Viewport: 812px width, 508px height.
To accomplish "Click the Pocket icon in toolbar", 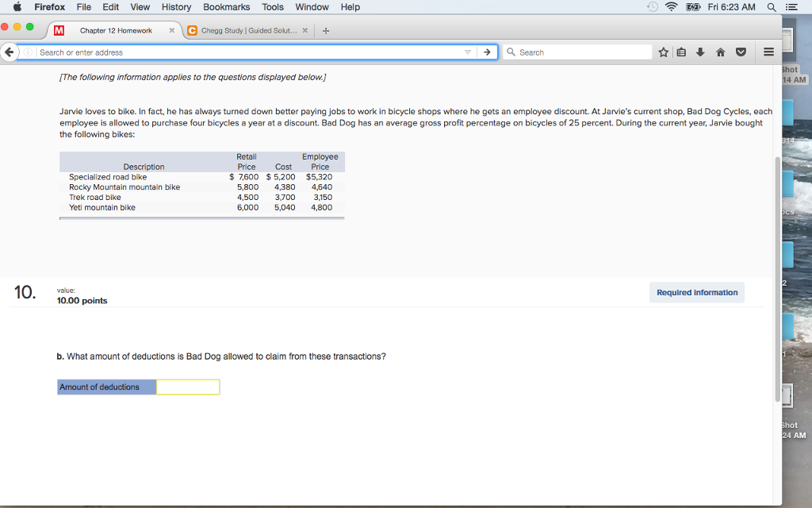I will (741, 52).
